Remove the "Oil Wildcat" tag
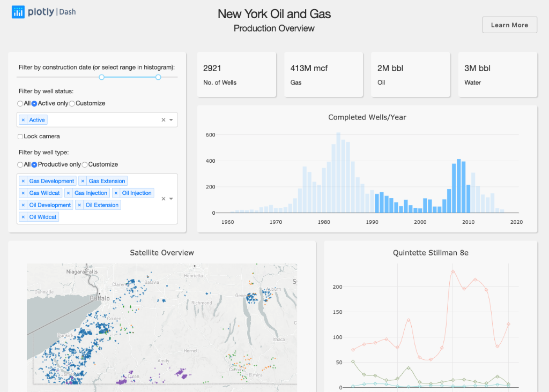 [x=23, y=217]
